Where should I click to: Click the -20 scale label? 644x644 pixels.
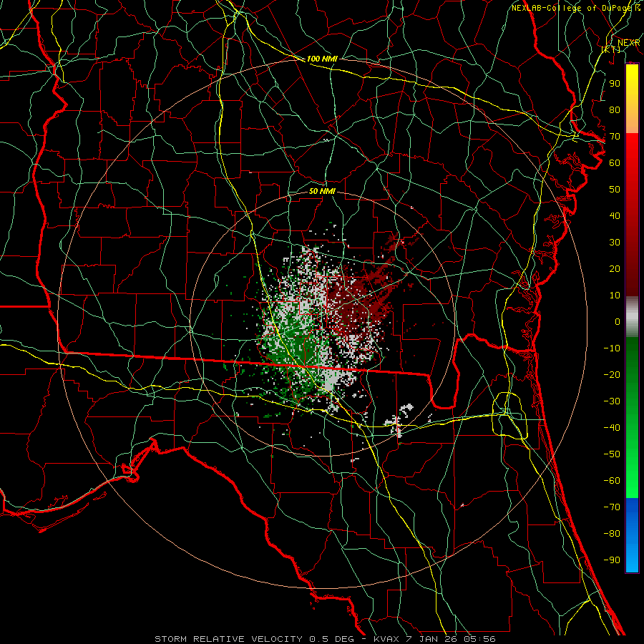(x=612, y=374)
